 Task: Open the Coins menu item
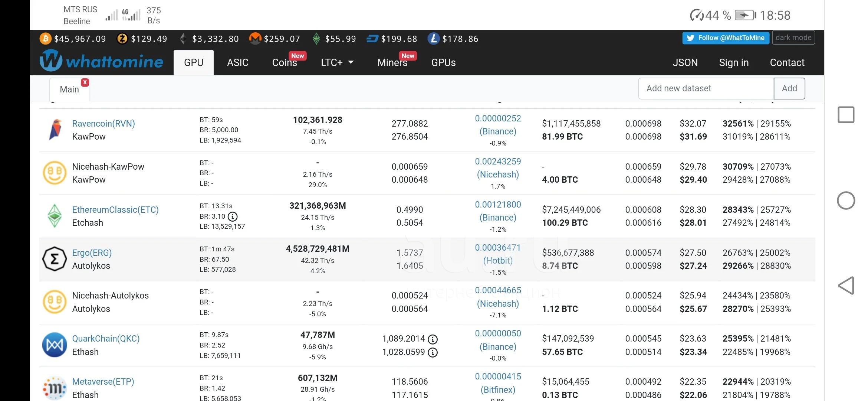pos(285,62)
